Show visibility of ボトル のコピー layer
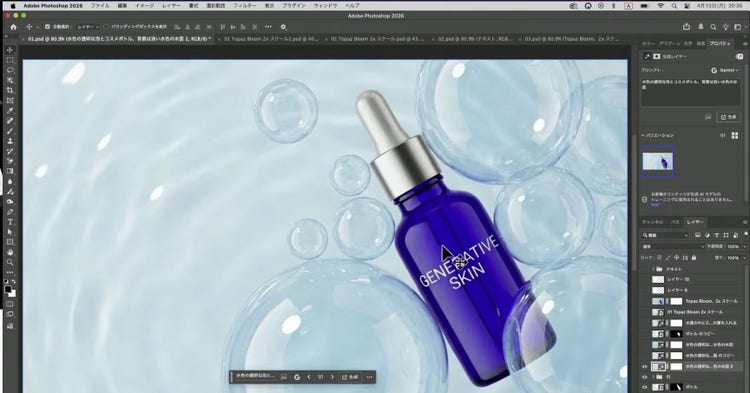The width and height of the screenshot is (750, 393). (644, 334)
